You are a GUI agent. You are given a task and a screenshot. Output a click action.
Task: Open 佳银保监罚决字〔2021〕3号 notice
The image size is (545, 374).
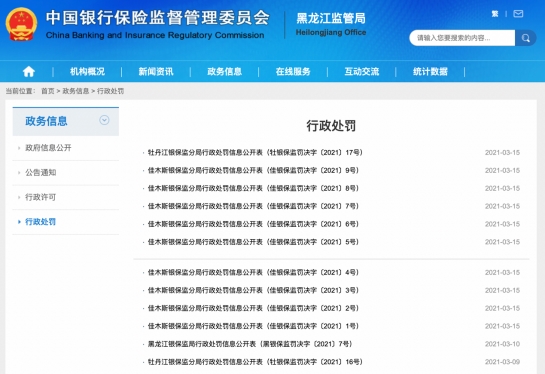pos(253,290)
